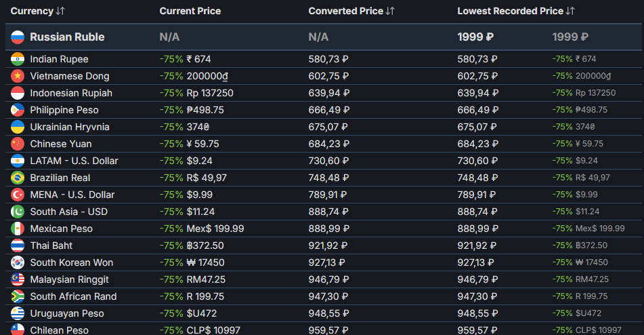
Task: Select the Indian Rupee currency name
Action: (x=59, y=59)
